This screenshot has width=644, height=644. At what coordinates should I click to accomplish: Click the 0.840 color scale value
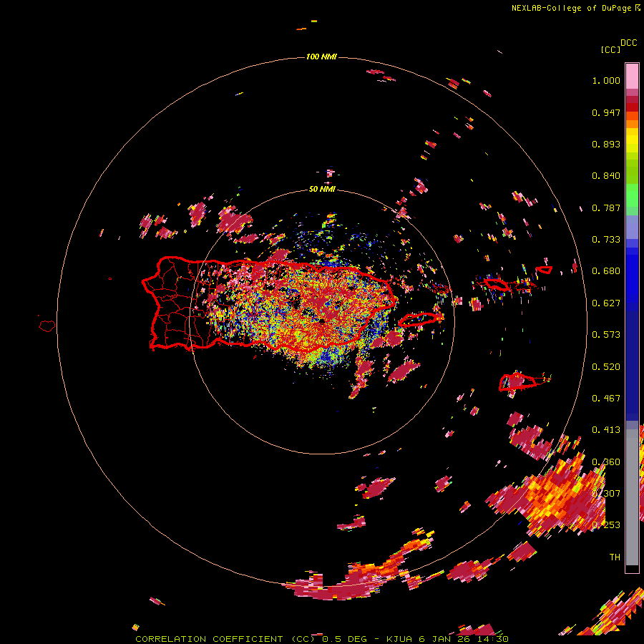tap(606, 176)
